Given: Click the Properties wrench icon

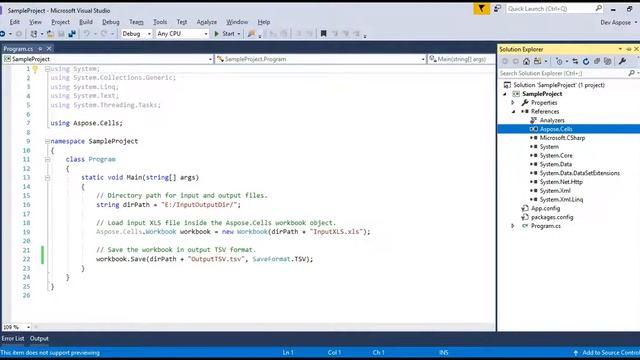Looking at the screenshot, I should pyautogui.click(x=622, y=61).
